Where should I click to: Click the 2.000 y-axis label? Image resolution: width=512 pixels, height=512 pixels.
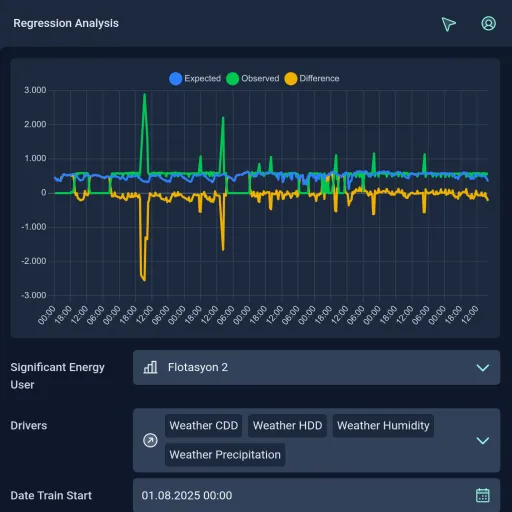point(35,124)
